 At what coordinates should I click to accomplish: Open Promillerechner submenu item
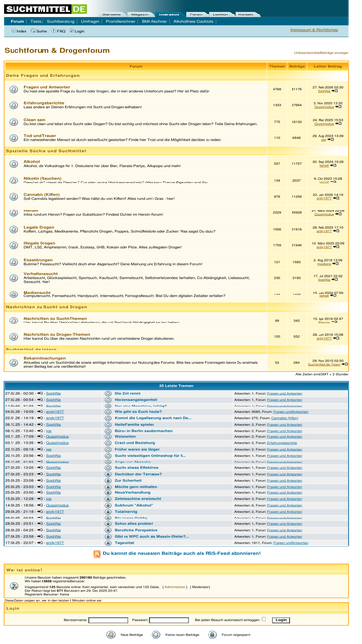click(x=121, y=22)
